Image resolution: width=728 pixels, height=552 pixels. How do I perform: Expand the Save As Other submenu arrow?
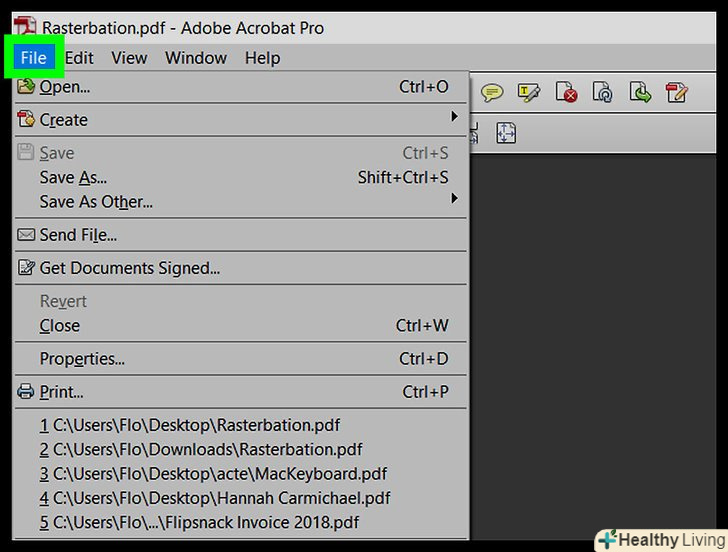point(455,198)
